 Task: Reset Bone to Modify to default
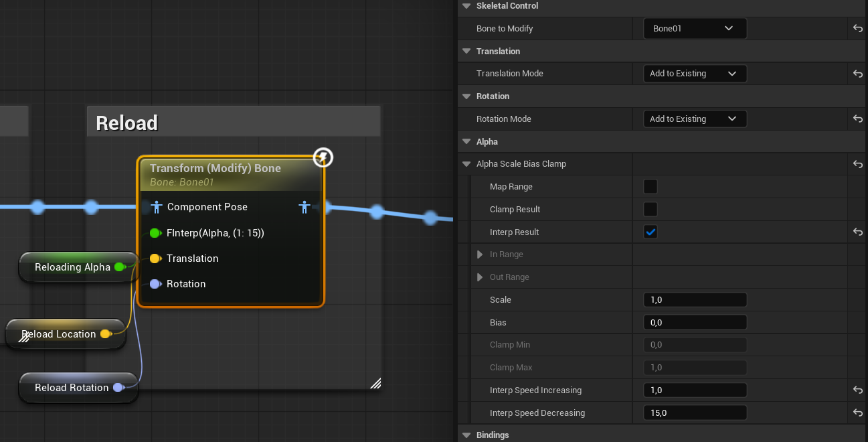(857, 29)
